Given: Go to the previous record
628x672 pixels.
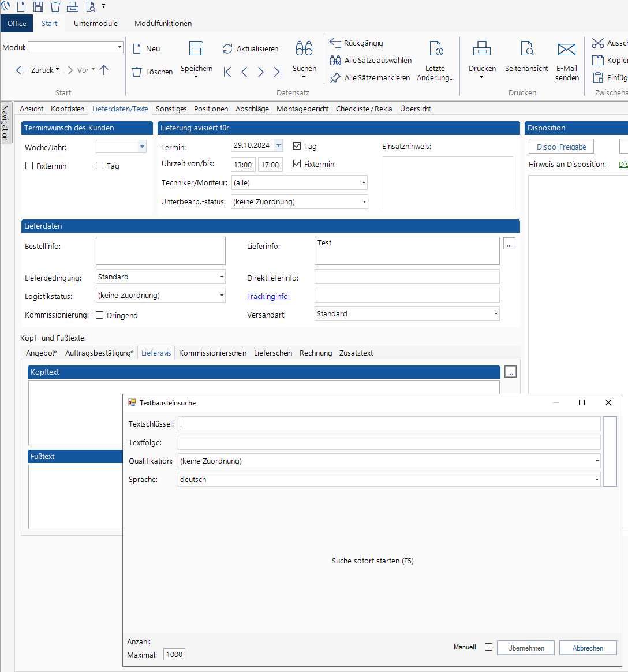Looking at the screenshot, I should coord(244,72).
